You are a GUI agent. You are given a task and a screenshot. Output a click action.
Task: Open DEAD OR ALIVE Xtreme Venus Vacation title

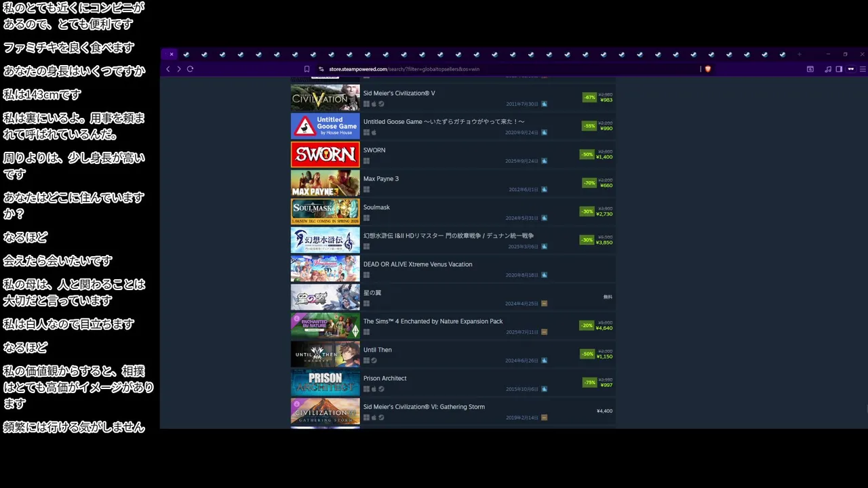click(x=418, y=264)
